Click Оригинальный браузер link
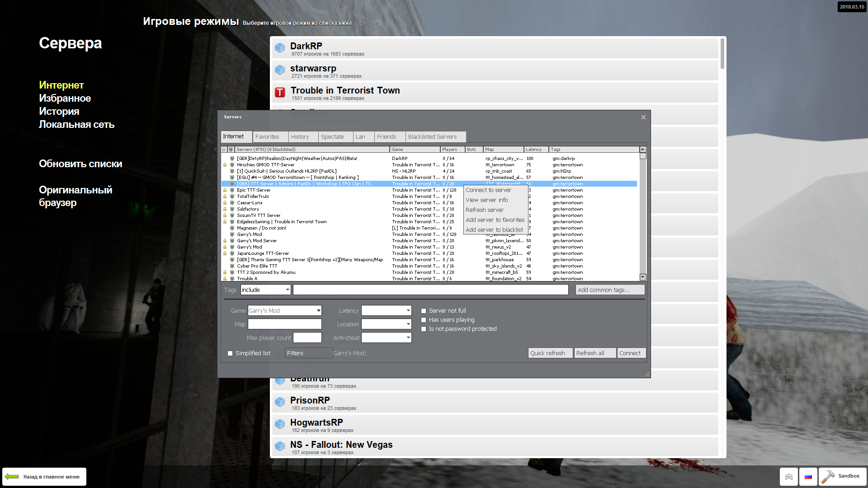The image size is (868, 488). pyautogui.click(x=75, y=197)
